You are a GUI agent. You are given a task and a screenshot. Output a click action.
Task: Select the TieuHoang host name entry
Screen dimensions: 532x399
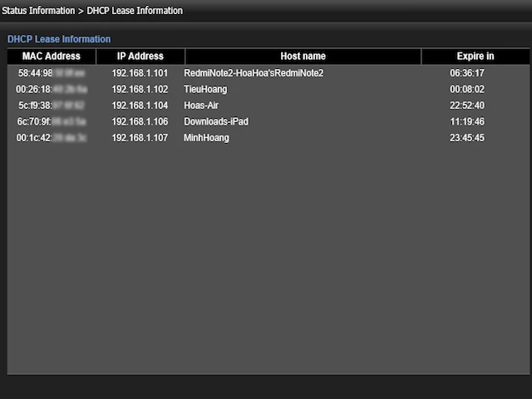point(205,89)
